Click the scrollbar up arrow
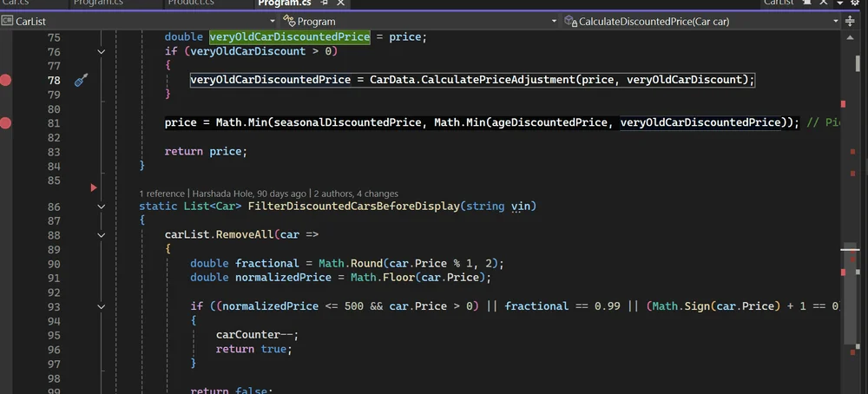 pyautogui.click(x=851, y=37)
